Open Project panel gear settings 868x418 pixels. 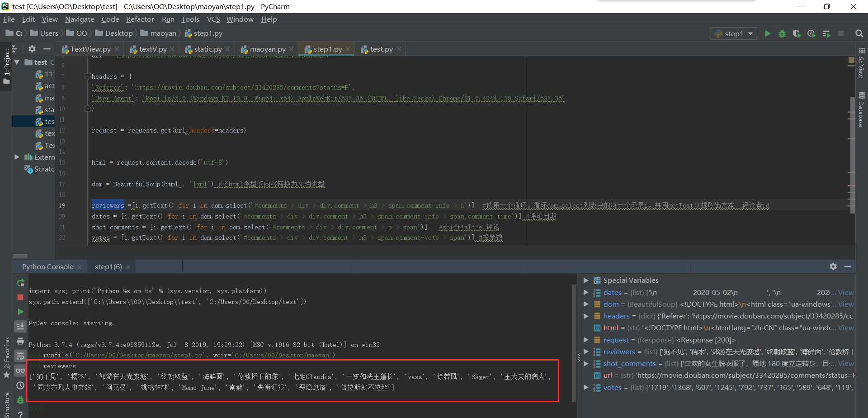click(x=32, y=49)
